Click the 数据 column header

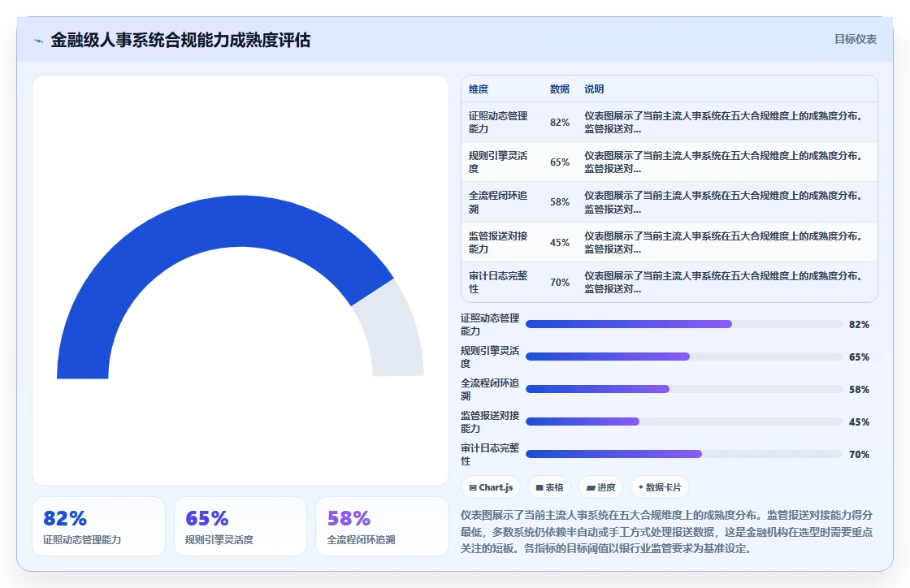coord(560,89)
